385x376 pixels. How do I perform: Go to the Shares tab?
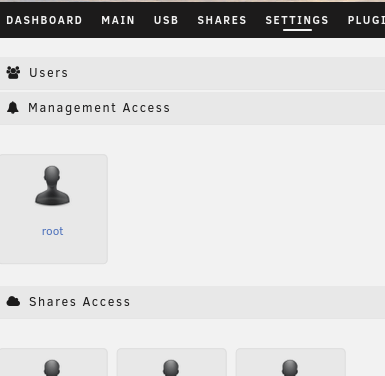click(x=222, y=20)
